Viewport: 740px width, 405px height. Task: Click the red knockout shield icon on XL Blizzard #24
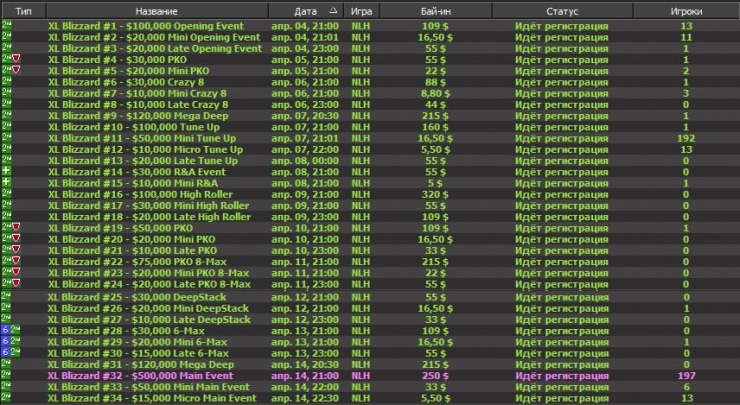point(16,283)
